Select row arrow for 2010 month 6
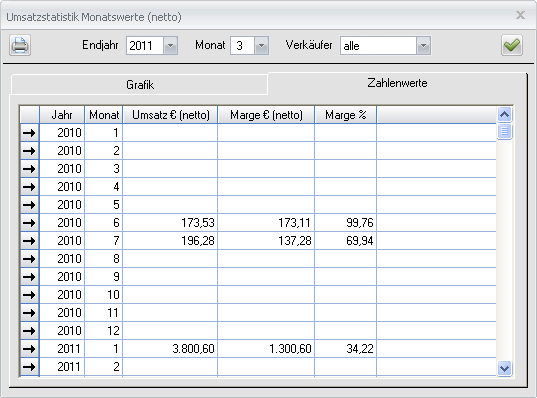 click(29, 223)
